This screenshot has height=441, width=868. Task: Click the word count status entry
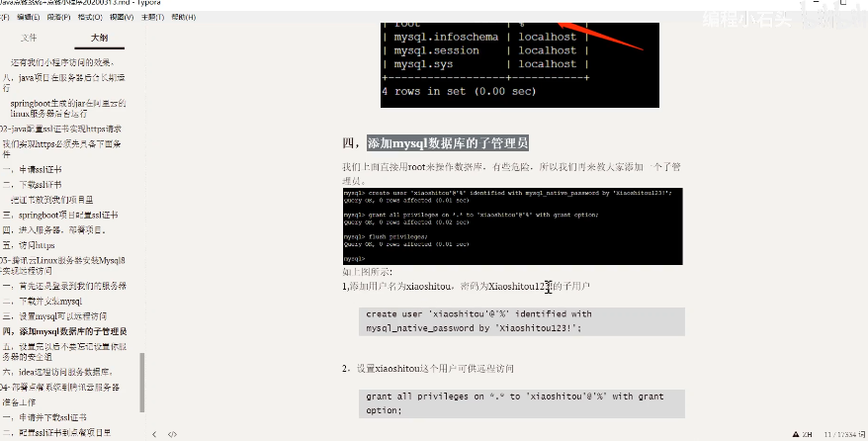click(x=844, y=434)
